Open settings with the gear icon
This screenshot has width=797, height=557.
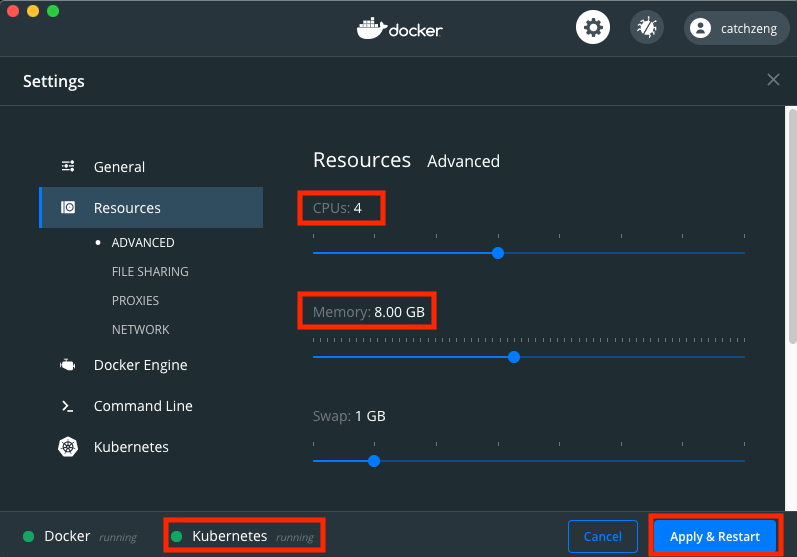pyautogui.click(x=593, y=27)
